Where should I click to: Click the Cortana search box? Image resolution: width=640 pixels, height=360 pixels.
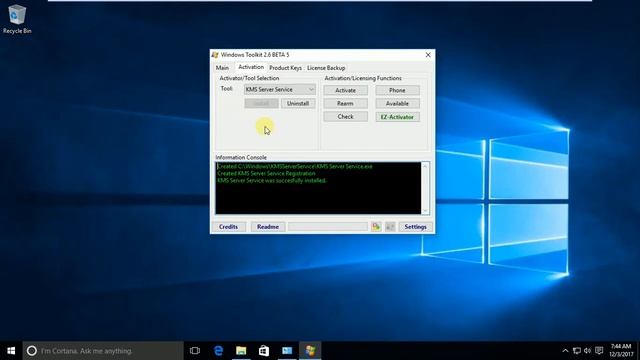pos(103,351)
